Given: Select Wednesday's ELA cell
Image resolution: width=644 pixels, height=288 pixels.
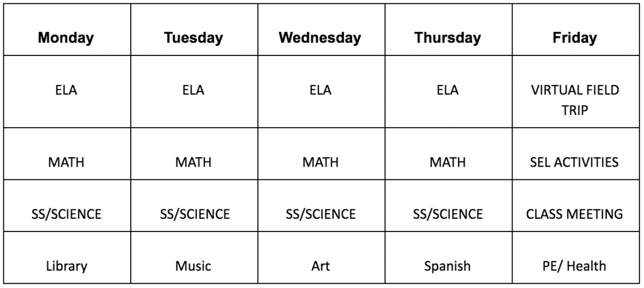Looking at the screenshot, I should pyautogui.click(x=321, y=91).
